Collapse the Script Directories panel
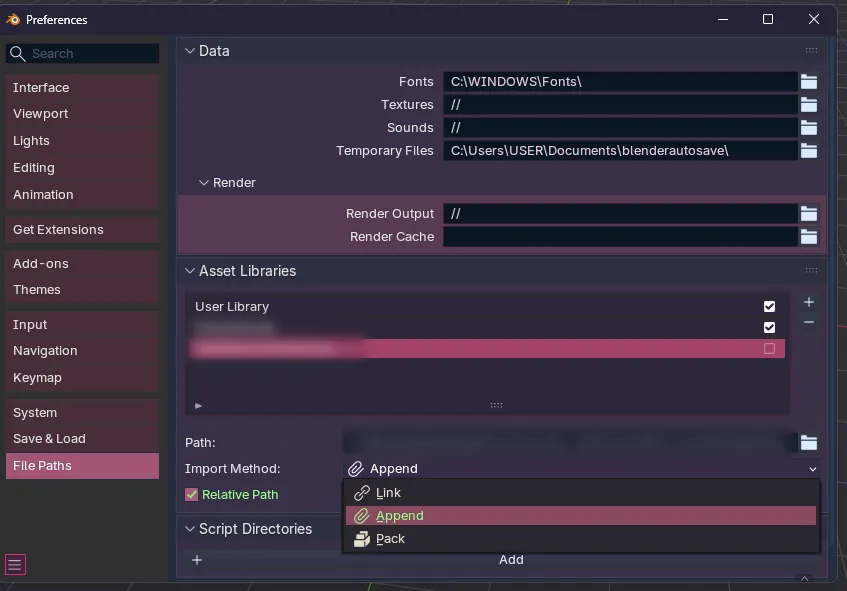Image resolution: width=847 pixels, height=591 pixels. pyautogui.click(x=190, y=529)
